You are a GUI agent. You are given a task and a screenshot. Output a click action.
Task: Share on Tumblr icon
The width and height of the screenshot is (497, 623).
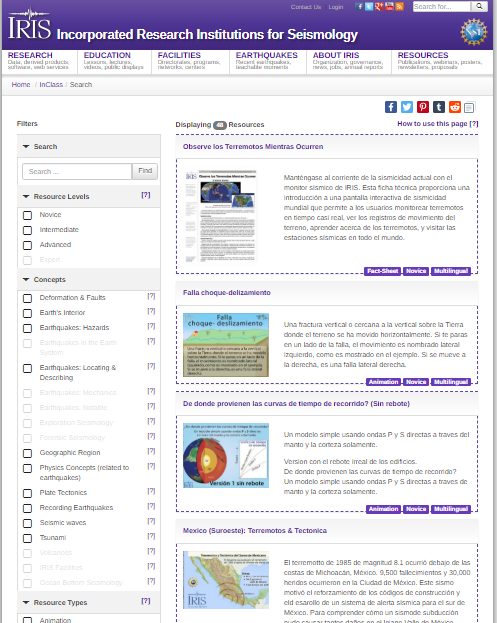[439, 107]
